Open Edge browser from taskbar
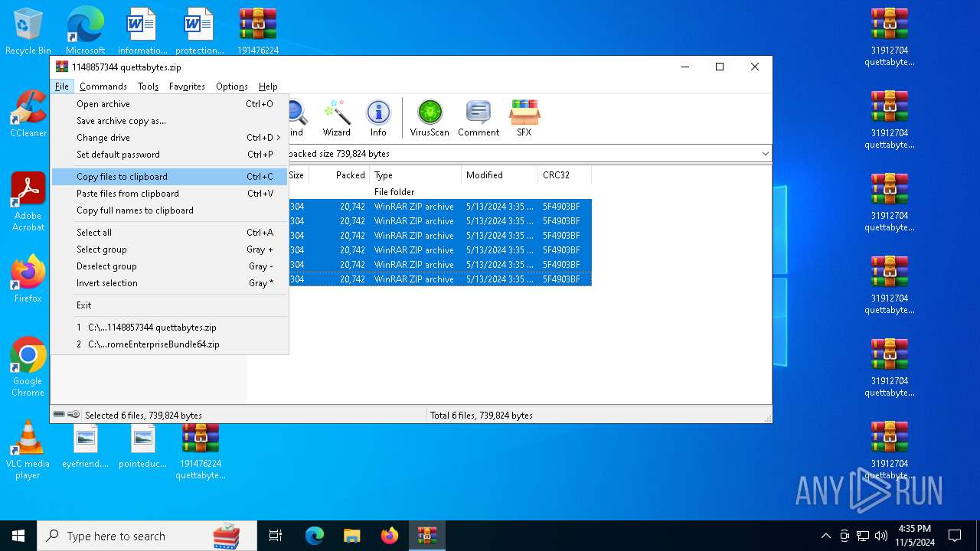This screenshot has height=551, width=980. click(314, 536)
